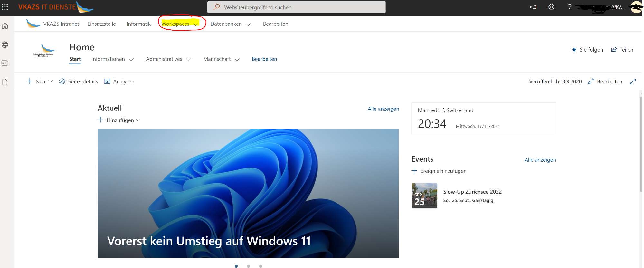The image size is (644, 268).
Task: Open the Informatik menu item
Action: (138, 24)
